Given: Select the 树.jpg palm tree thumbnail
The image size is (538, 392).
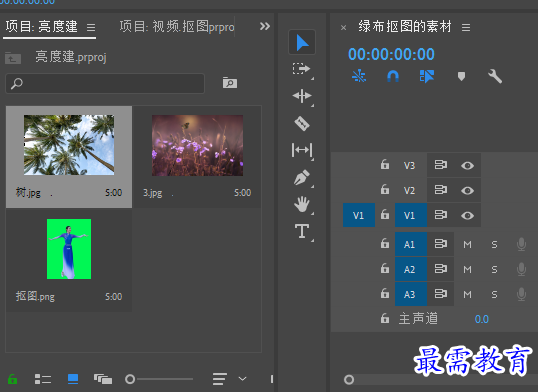Looking at the screenshot, I should [69, 145].
